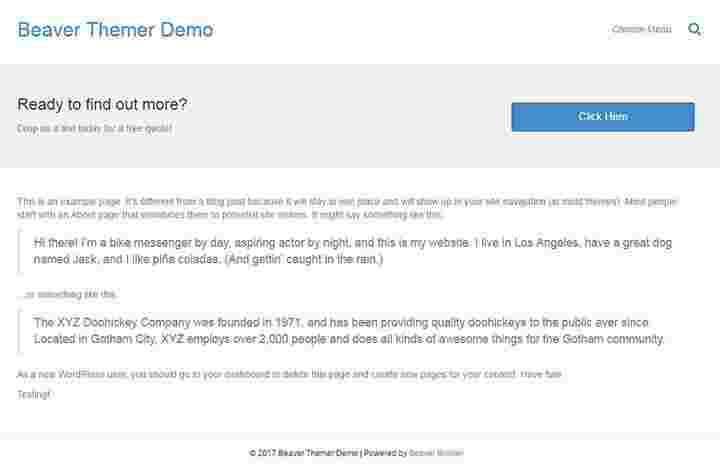Viewport: 720px width, 464px height.
Task: Open the Beaver Builder link in footer
Action: pyautogui.click(x=436, y=453)
